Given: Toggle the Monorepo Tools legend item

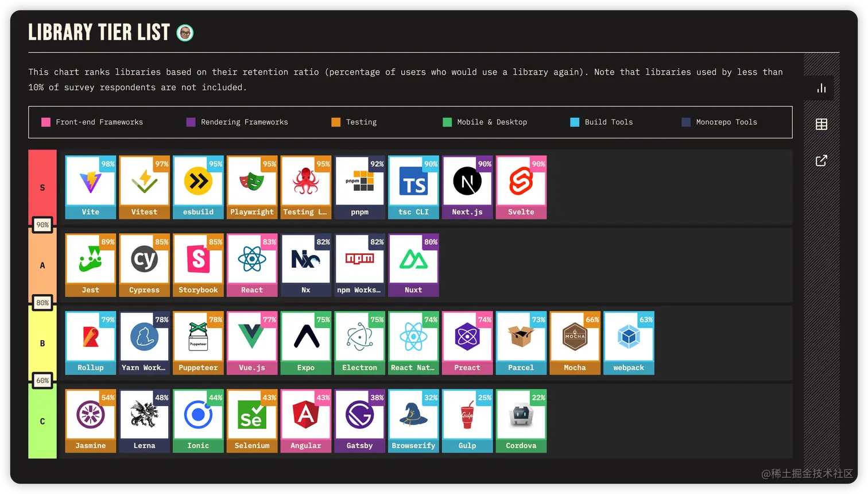Looking at the screenshot, I should pos(719,122).
